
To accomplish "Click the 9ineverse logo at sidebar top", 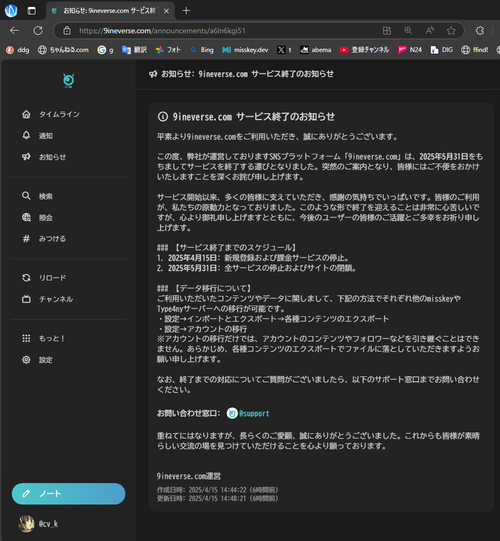I will click(x=68, y=81).
